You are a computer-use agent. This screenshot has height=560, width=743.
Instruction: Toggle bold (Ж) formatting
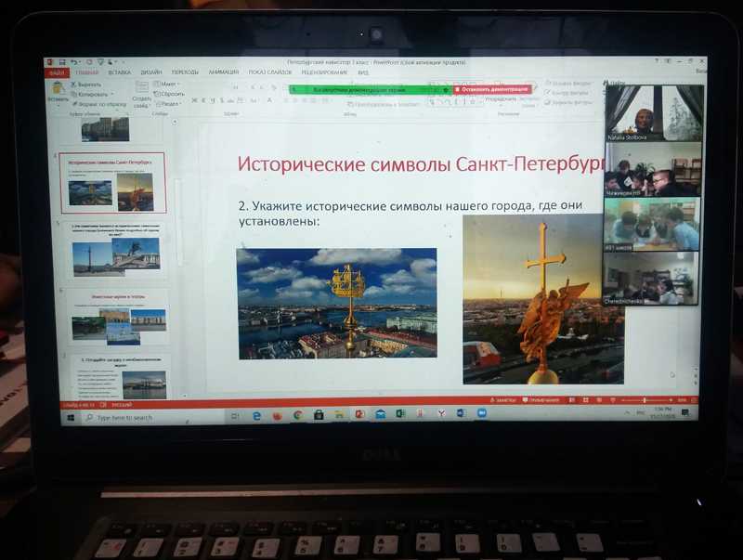coord(194,100)
